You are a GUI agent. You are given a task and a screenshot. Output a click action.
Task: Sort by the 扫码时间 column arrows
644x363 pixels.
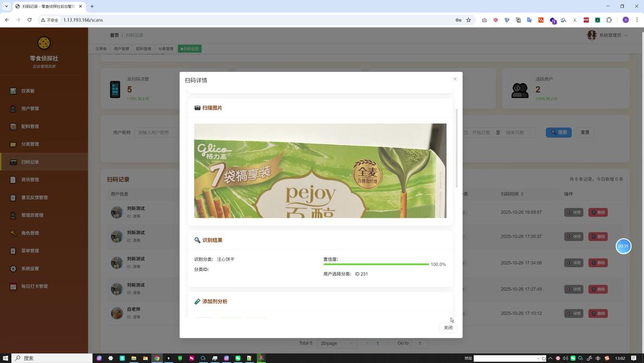point(522,194)
